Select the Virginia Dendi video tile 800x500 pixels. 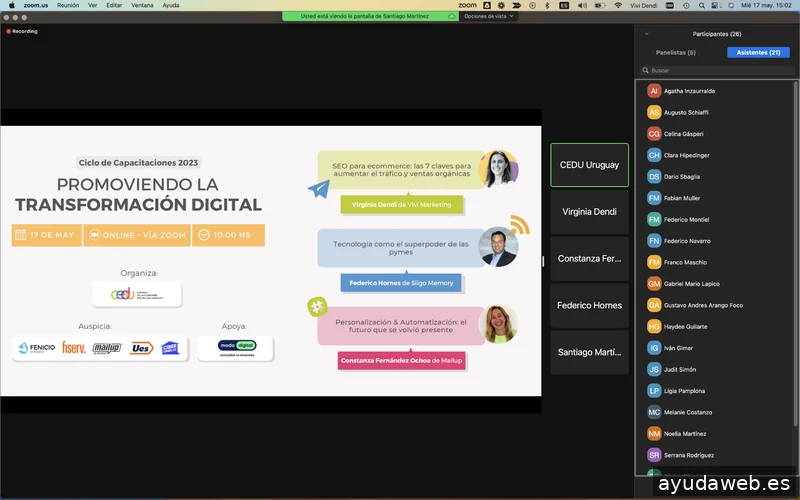(589, 212)
